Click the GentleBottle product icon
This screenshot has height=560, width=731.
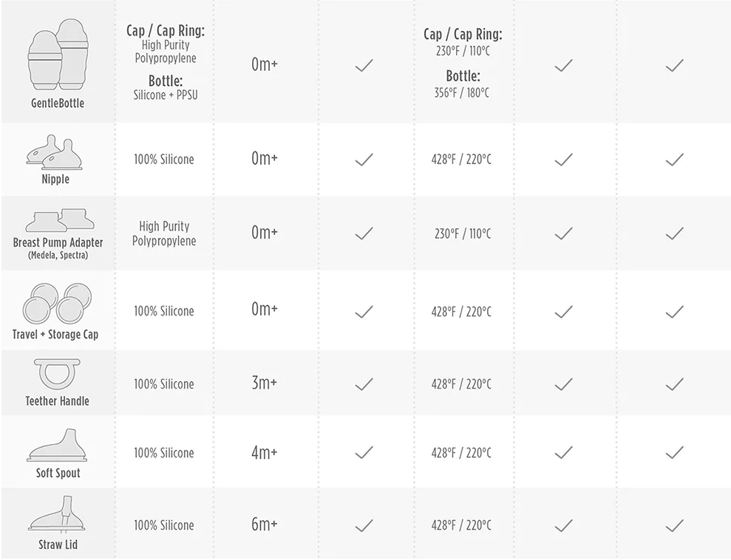[58, 55]
